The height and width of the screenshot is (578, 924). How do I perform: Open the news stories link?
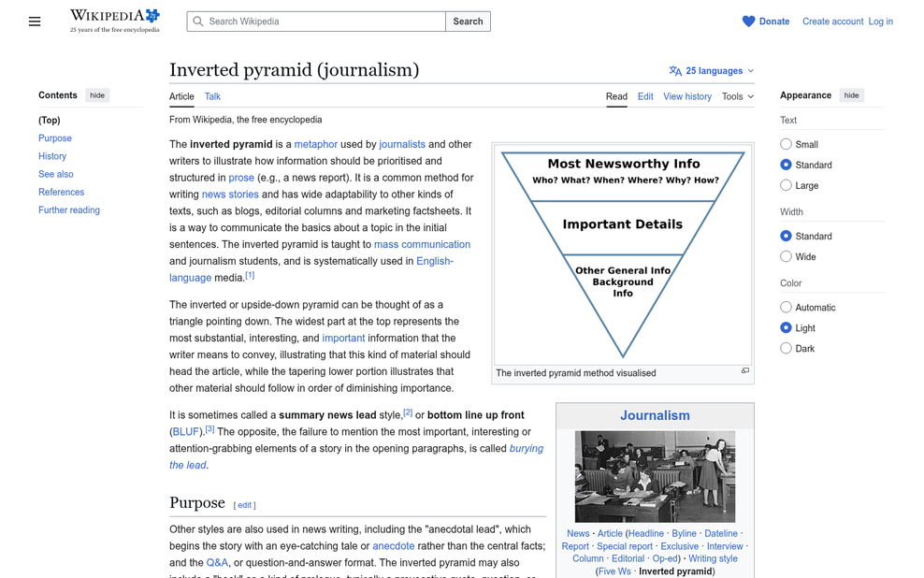click(230, 195)
